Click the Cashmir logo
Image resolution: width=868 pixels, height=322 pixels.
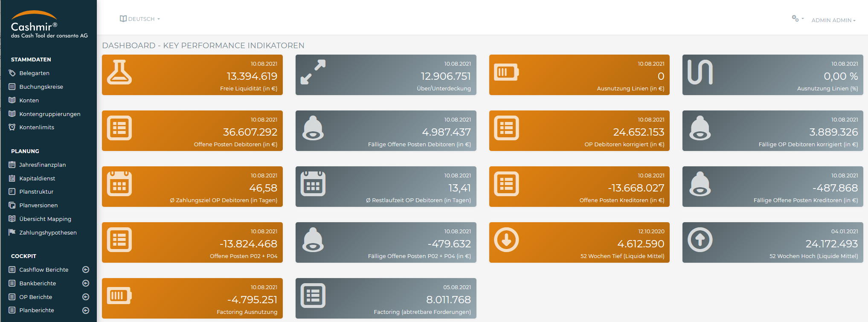point(49,25)
